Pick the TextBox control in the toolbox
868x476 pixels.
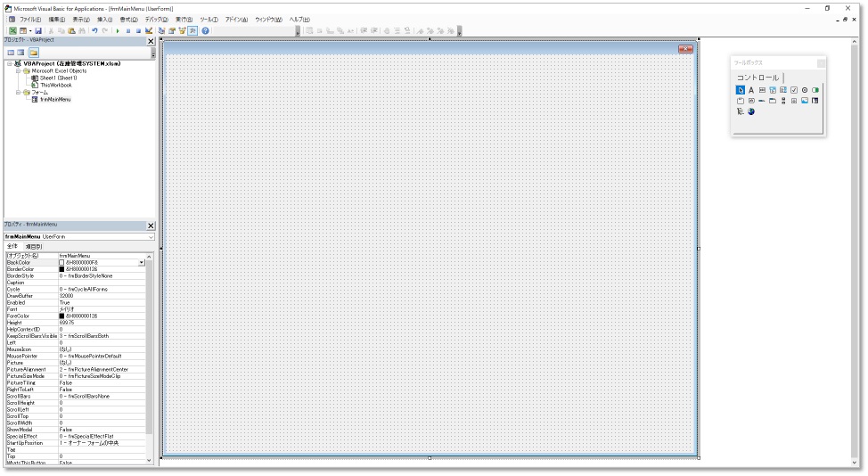coord(762,90)
